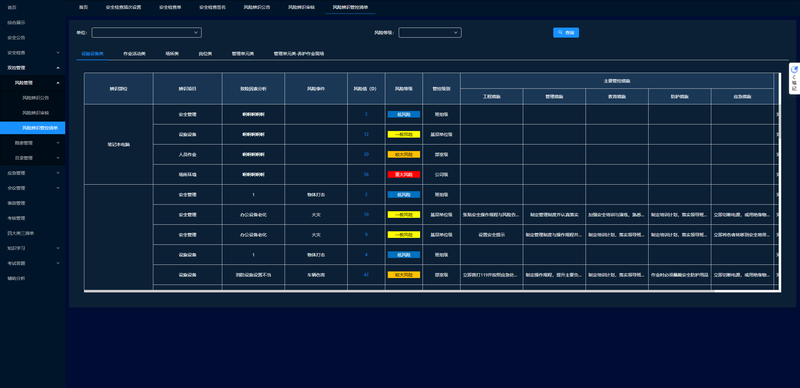Expand 考试答题 in the sidebar
This screenshot has height=388, width=800.
pos(33,263)
